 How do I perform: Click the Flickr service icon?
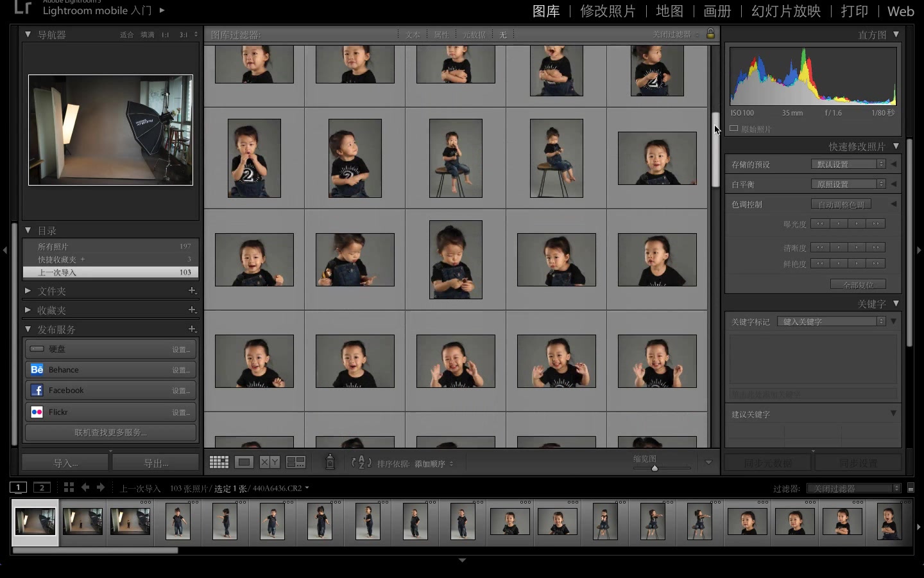pos(37,412)
